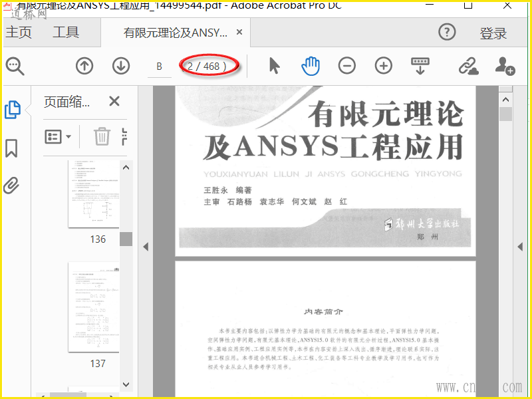The width and height of the screenshot is (532, 399).
Task: Close the document tab
Action: (239, 32)
